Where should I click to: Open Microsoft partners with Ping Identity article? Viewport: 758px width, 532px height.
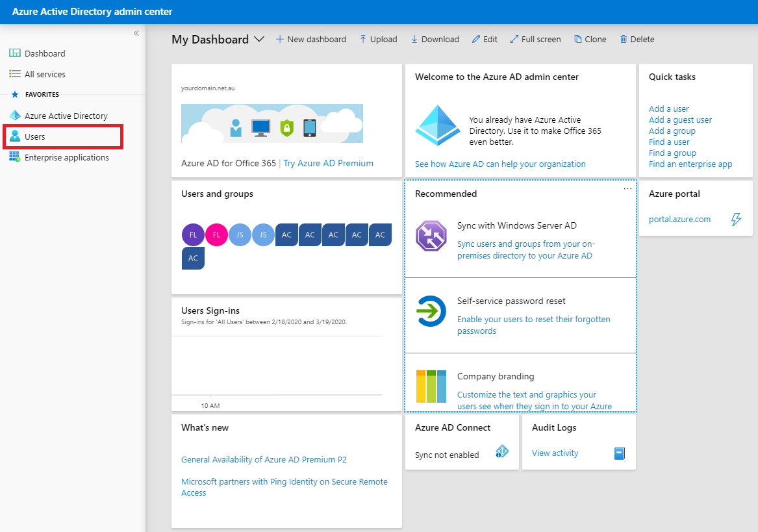284,487
